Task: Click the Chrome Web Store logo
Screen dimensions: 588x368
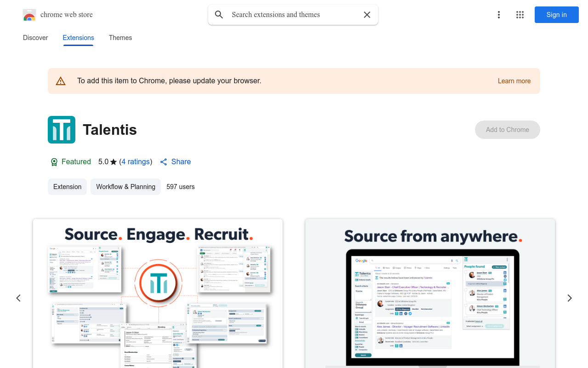Action: point(29,15)
